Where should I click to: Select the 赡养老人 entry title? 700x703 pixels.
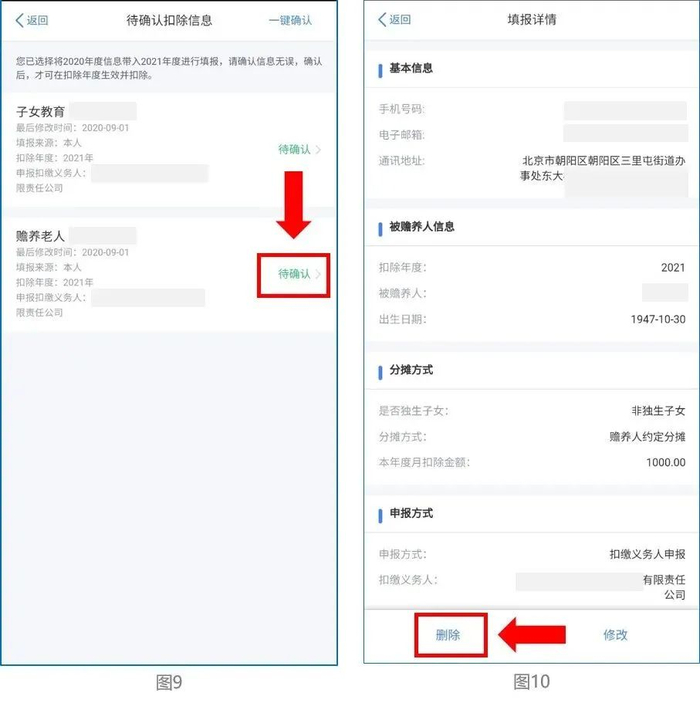tap(40, 236)
